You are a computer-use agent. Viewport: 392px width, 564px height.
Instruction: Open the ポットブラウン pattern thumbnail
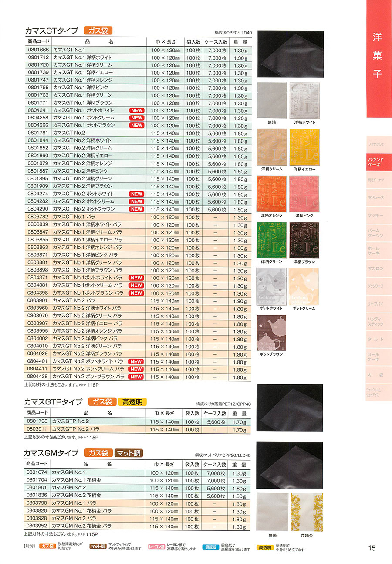(x=272, y=333)
